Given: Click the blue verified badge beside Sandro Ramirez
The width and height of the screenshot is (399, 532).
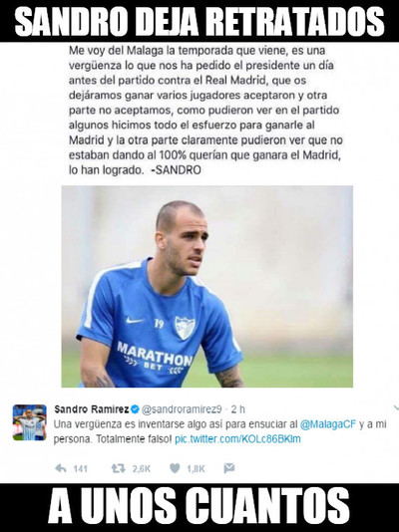Looking at the screenshot, I should [x=135, y=409].
